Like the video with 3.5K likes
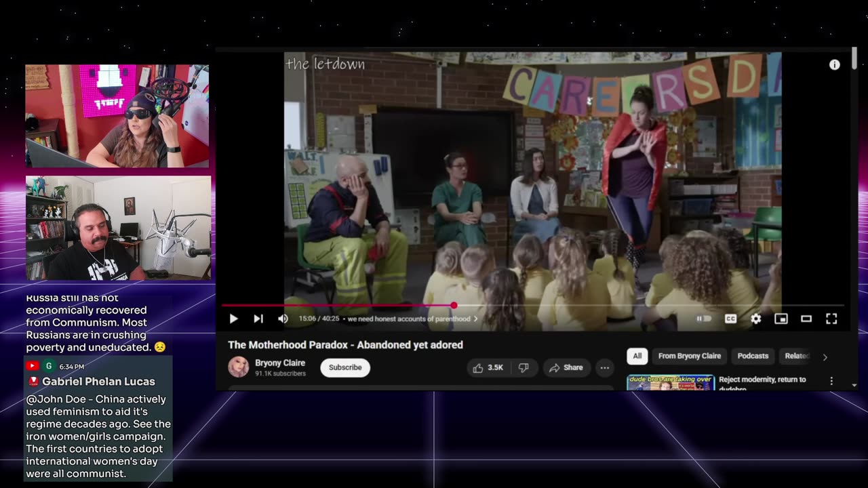868x488 pixels. point(488,367)
